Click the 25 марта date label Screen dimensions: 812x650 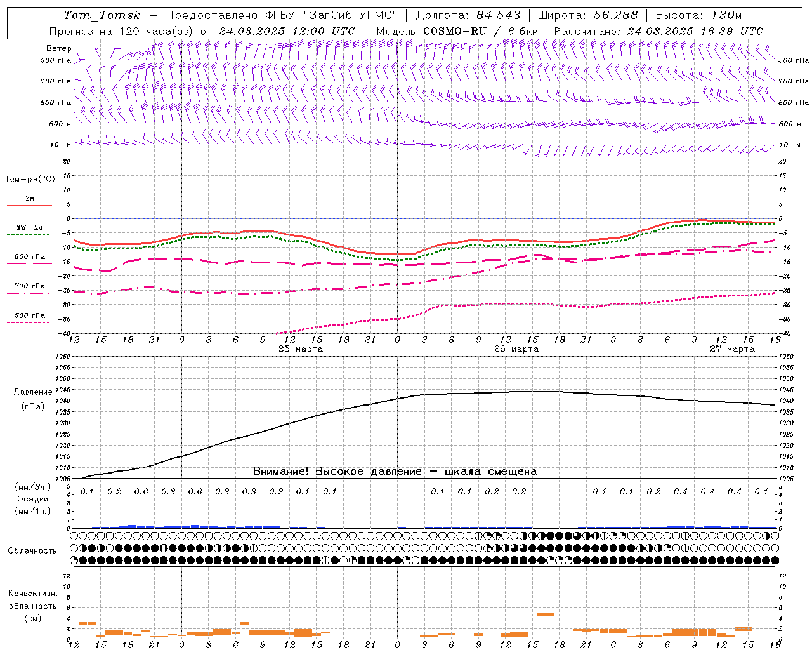[x=301, y=349]
